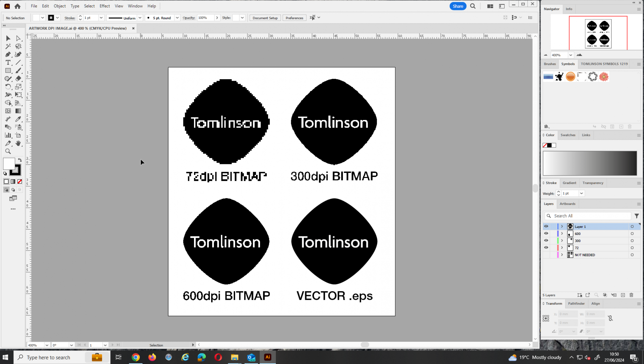Expand the 600 layer

(x=562, y=234)
